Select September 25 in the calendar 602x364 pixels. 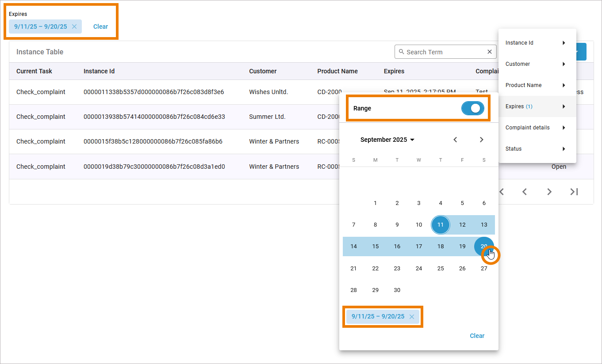[x=441, y=268]
